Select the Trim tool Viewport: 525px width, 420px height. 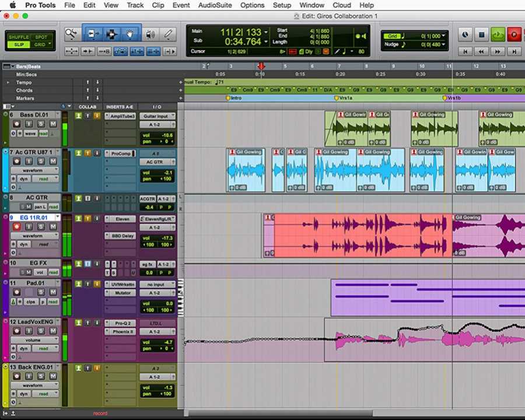[92, 34]
